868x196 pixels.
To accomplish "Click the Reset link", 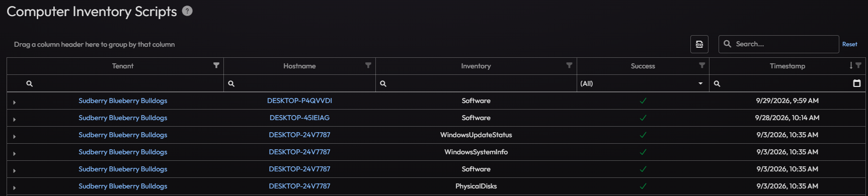I will (849, 44).
